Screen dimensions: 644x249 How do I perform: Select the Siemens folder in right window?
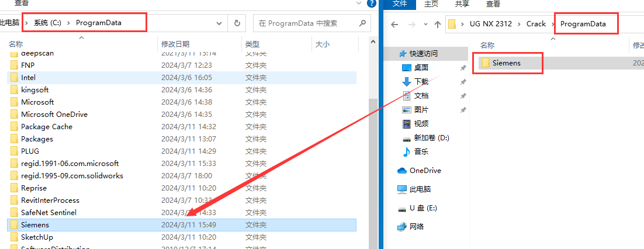point(505,63)
